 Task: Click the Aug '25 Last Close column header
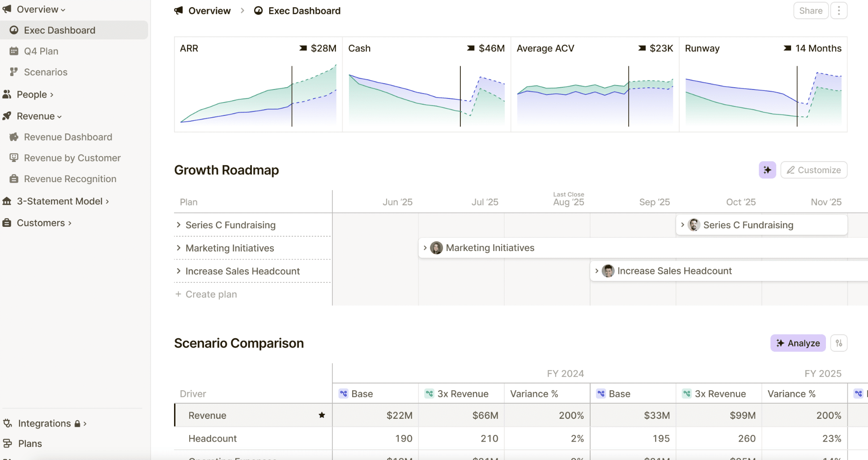click(568, 200)
